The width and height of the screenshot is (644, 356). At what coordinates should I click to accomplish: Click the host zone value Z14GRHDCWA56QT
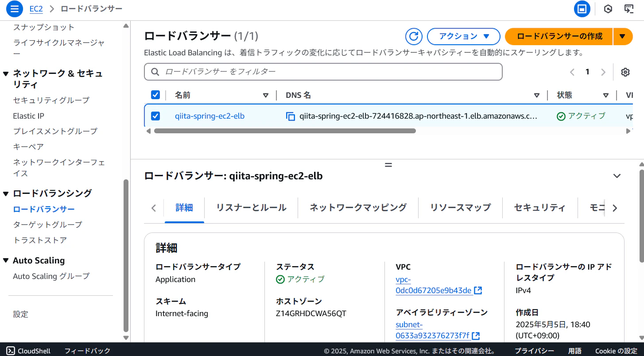[311, 313]
